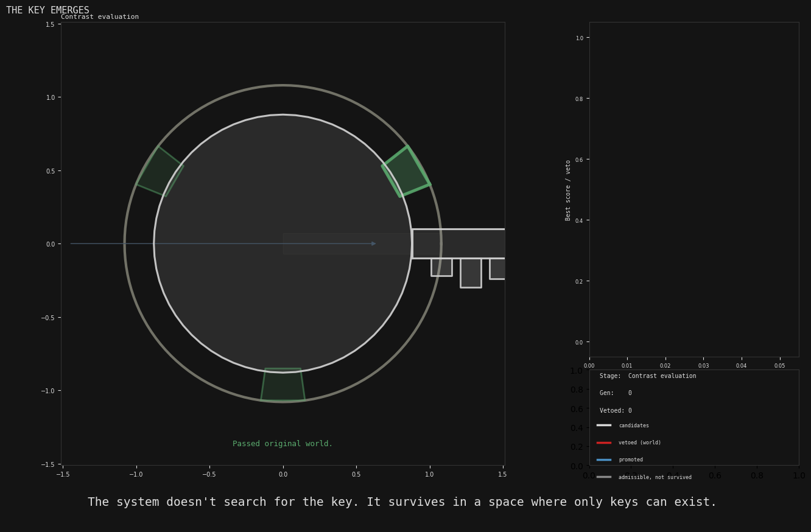Click the blue promoted legend line
Screen dimensions: 811x532
603,460
